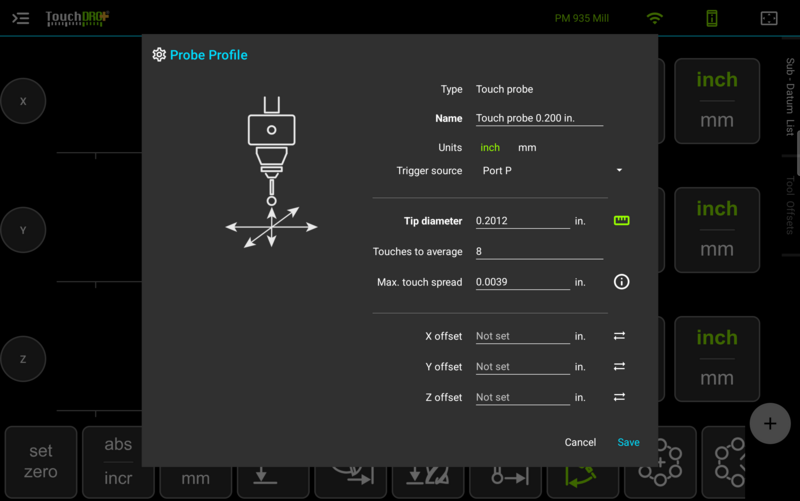Click the Touch probe type value

coord(505,89)
